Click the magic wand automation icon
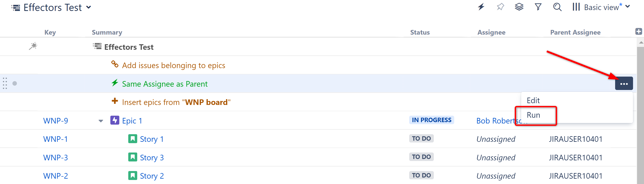The height and width of the screenshot is (184, 644). [x=33, y=46]
